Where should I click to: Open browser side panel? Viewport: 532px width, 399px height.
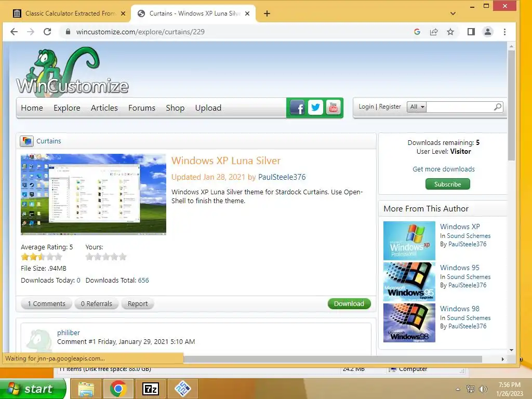(x=471, y=32)
